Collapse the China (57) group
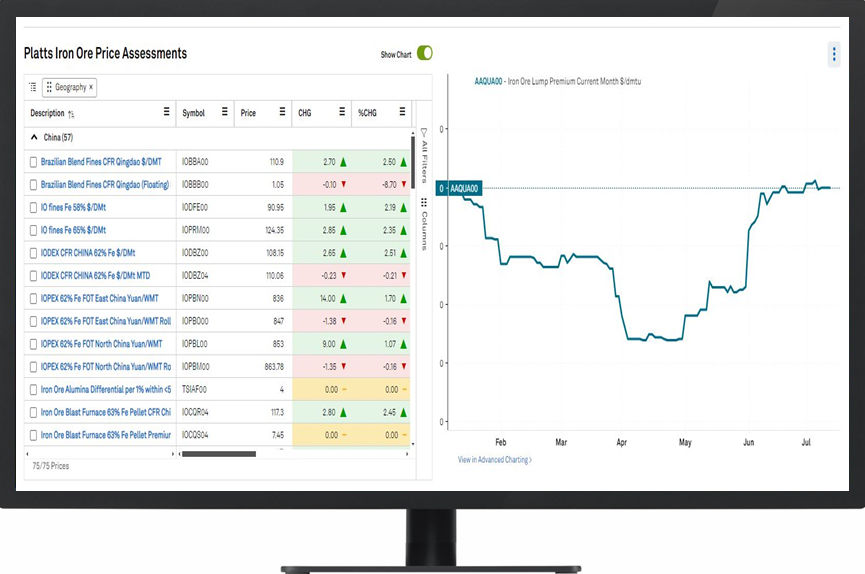The height and width of the screenshot is (574, 865). pos(34,137)
